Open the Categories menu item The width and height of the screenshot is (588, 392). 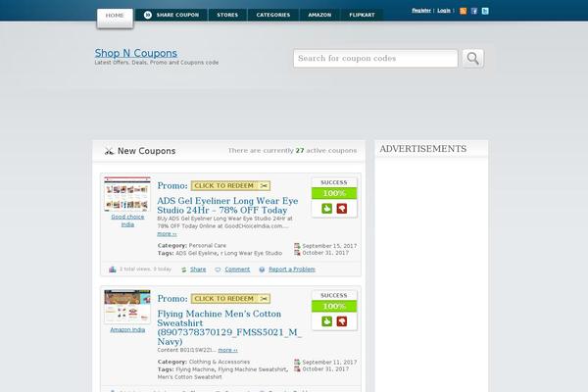[x=273, y=15]
